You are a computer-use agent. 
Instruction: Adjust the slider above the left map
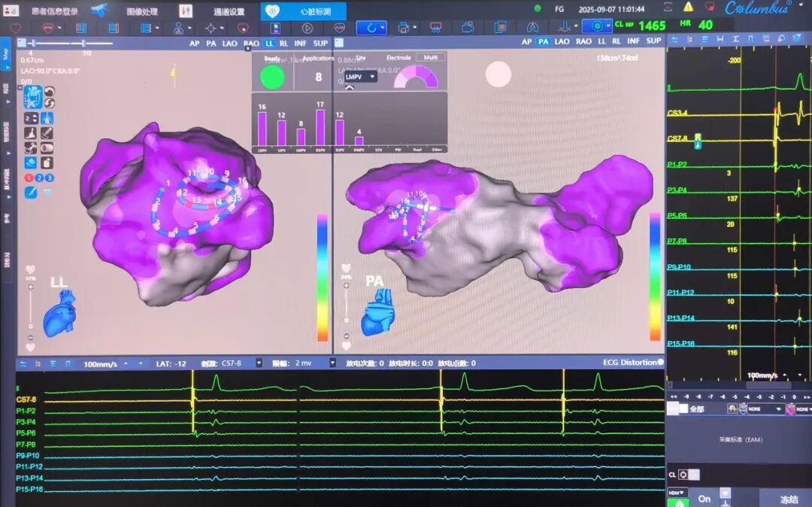(71, 43)
